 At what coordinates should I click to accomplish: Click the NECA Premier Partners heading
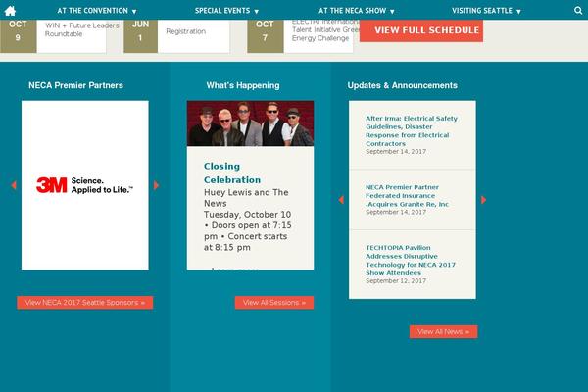click(x=75, y=85)
